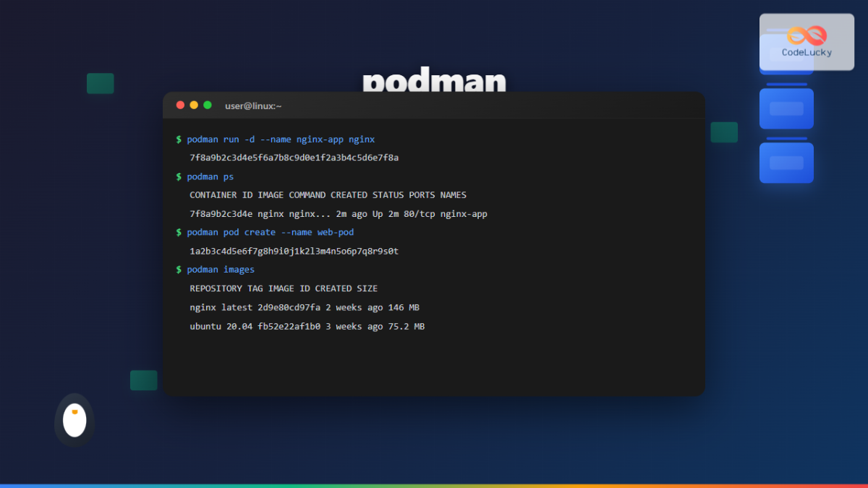Select the nginx latest image output row
Viewport: 868px width, 488px height.
coord(305,307)
